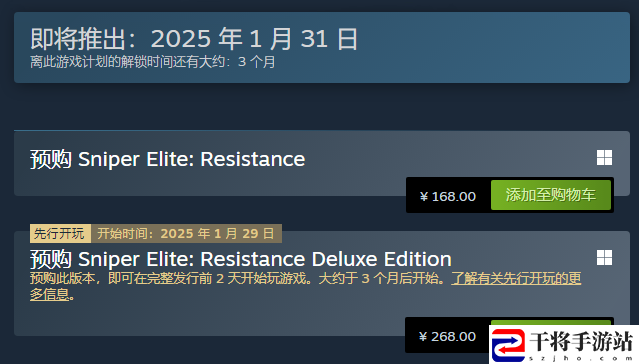Click the partially hidden green Deluxe Edition cart button

tap(551, 322)
